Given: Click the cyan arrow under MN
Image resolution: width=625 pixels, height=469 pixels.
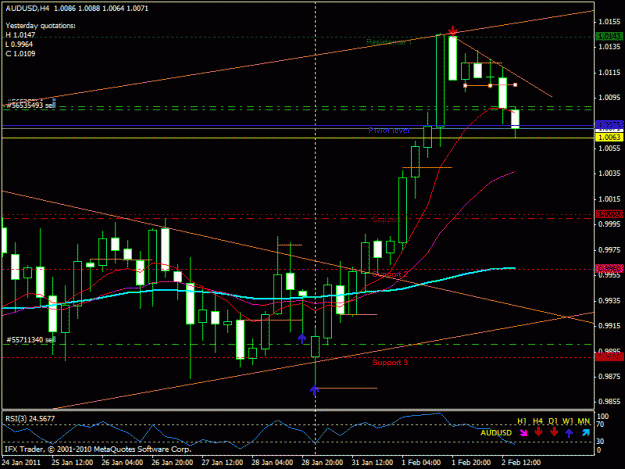Looking at the screenshot, I should (x=585, y=432).
